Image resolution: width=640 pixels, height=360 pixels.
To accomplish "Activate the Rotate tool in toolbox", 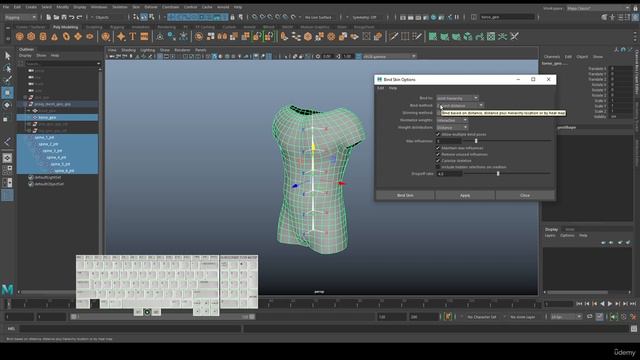I will (x=7, y=105).
